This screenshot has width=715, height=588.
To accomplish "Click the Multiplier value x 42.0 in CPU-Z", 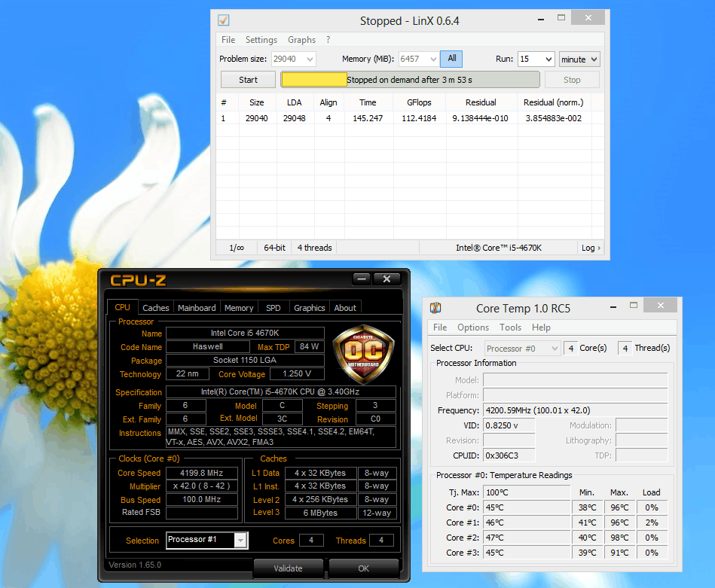I will coord(202,486).
